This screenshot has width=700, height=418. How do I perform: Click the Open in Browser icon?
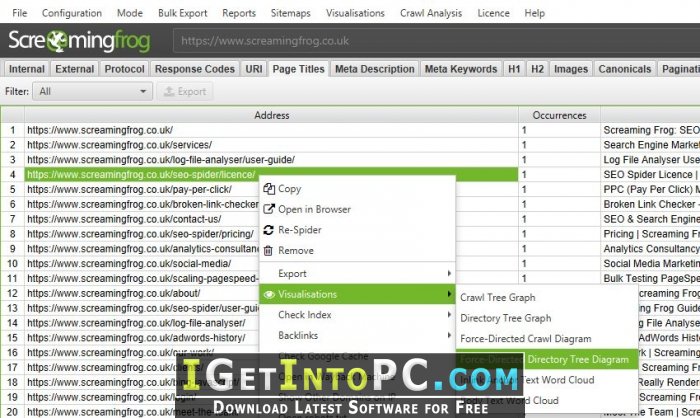(269, 209)
